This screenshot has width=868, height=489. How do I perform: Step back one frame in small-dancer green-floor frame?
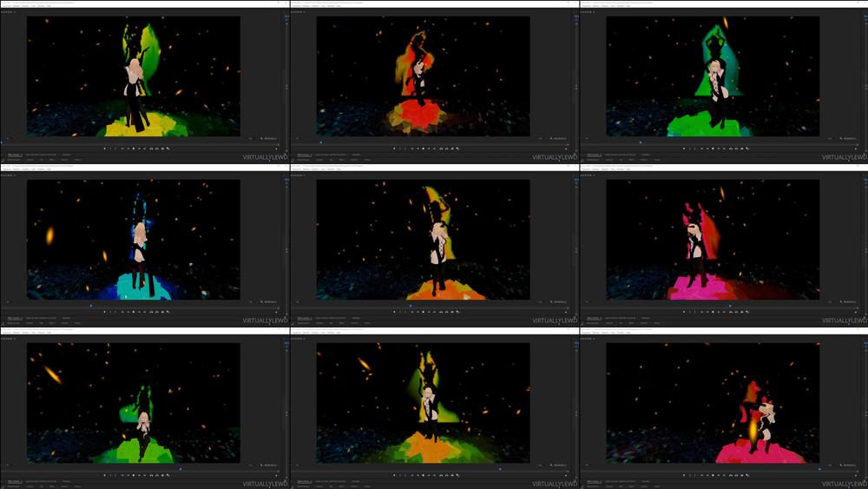[x=128, y=475]
